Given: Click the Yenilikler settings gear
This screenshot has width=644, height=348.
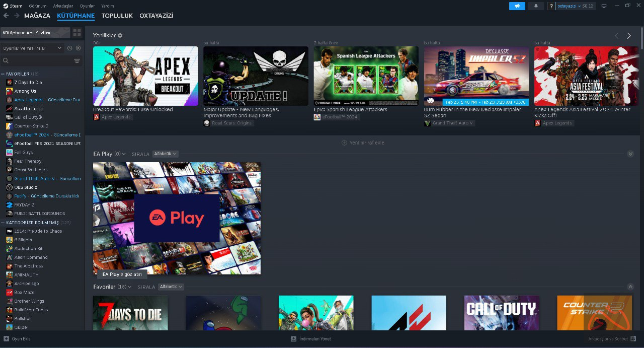Looking at the screenshot, I should coord(120,36).
